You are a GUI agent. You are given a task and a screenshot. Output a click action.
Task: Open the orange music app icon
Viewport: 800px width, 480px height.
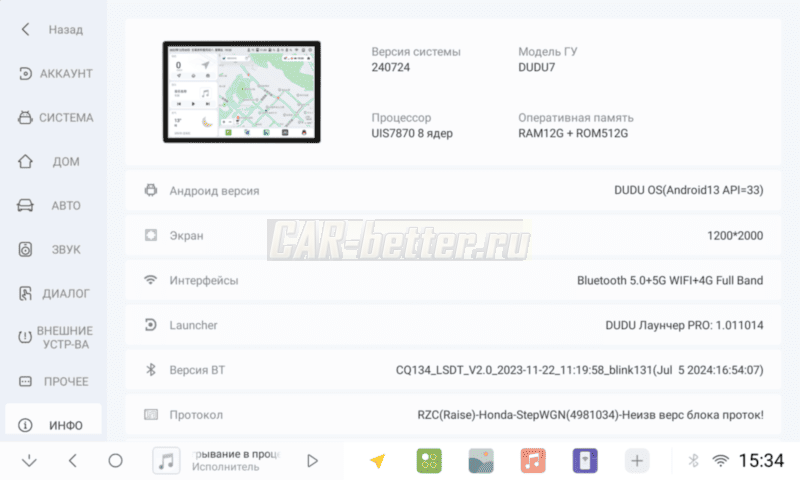533,461
